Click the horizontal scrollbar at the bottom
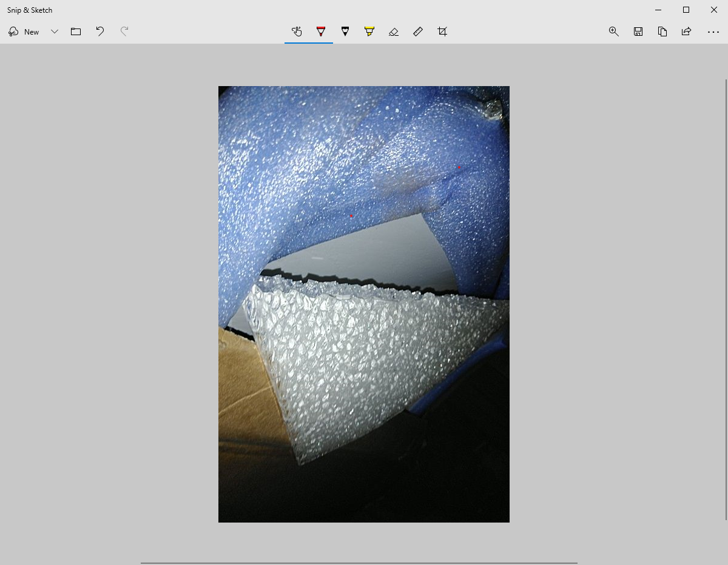The height and width of the screenshot is (565, 728). click(359, 563)
